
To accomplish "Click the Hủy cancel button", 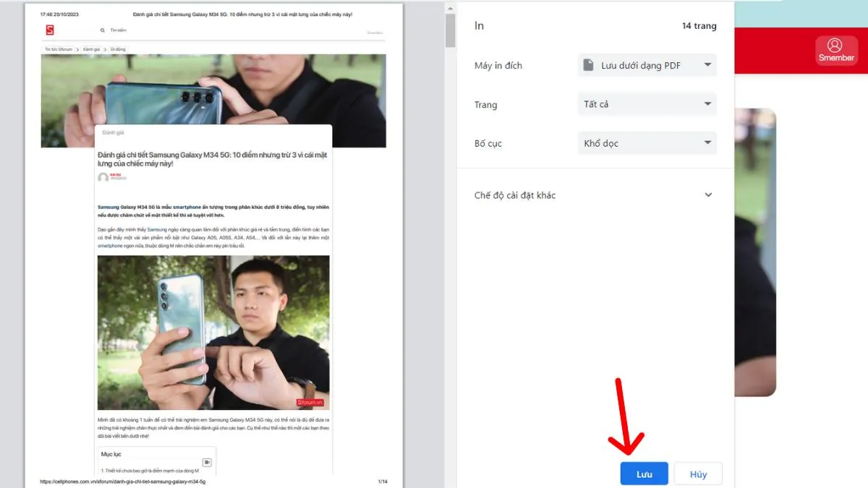I will (698, 474).
